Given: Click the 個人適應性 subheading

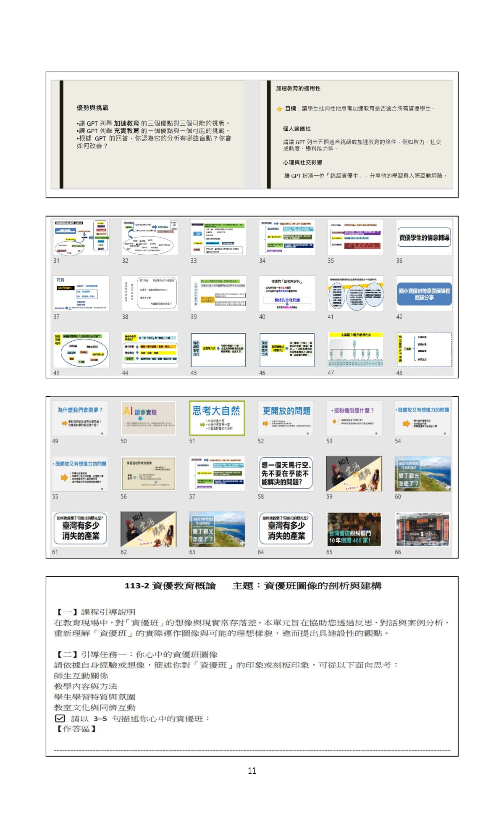Looking at the screenshot, I should click(x=297, y=129).
